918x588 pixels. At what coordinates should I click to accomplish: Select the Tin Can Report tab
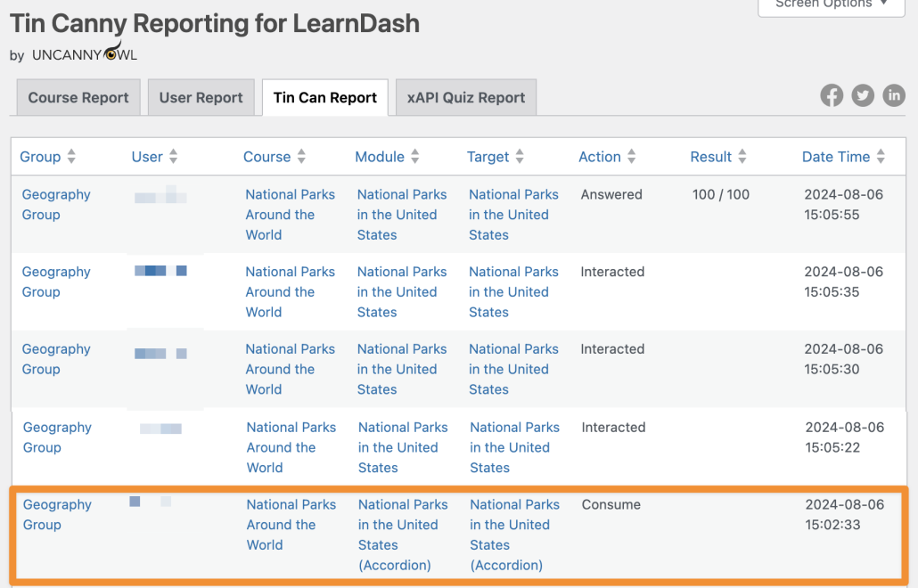324,98
